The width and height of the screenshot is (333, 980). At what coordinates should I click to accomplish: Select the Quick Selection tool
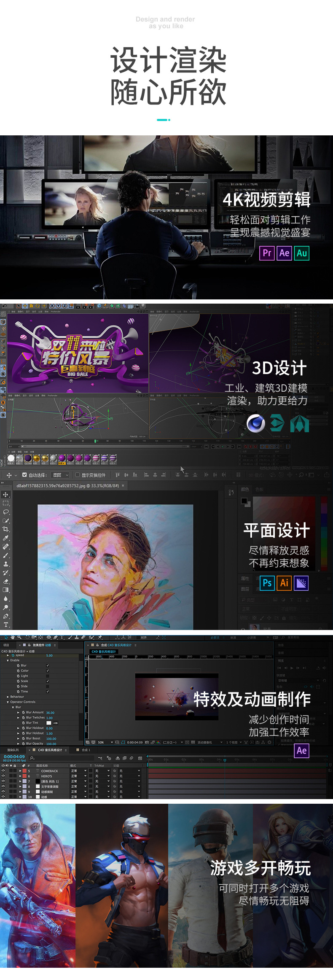(6, 520)
